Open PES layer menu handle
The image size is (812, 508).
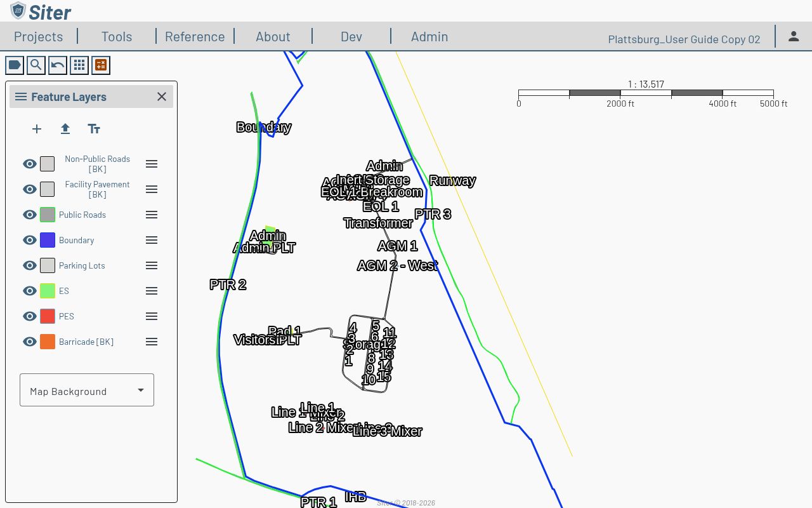click(152, 316)
